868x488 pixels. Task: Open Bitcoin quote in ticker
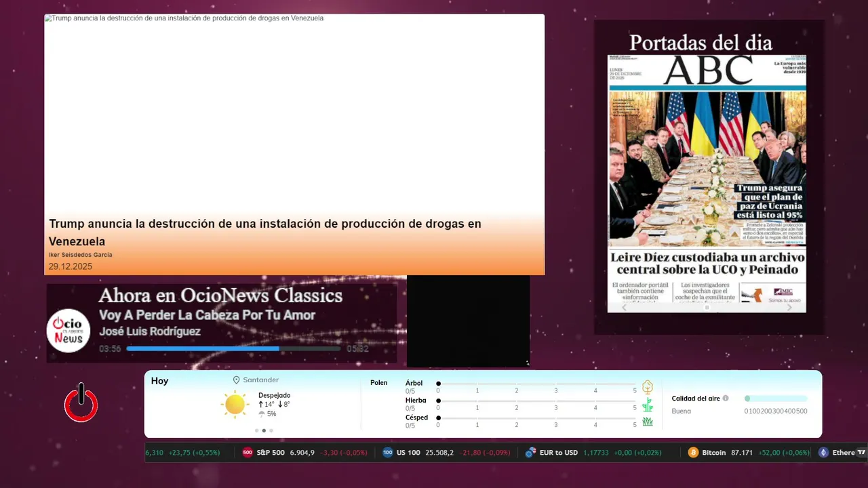tap(749, 452)
